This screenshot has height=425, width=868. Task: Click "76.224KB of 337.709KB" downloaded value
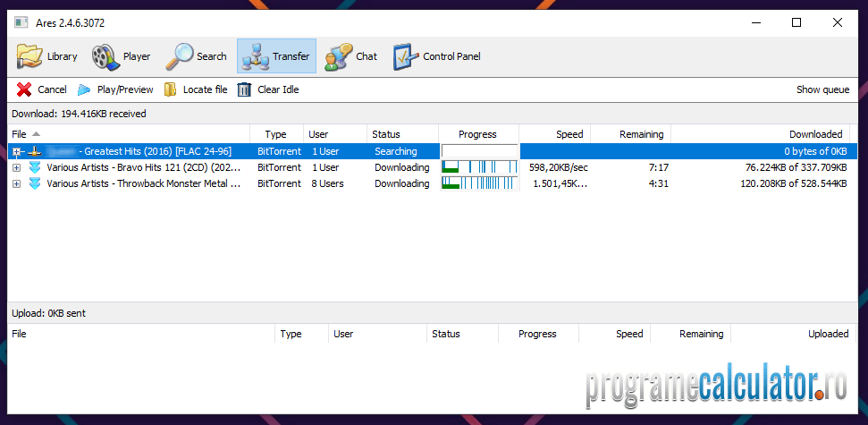(796, 167)
